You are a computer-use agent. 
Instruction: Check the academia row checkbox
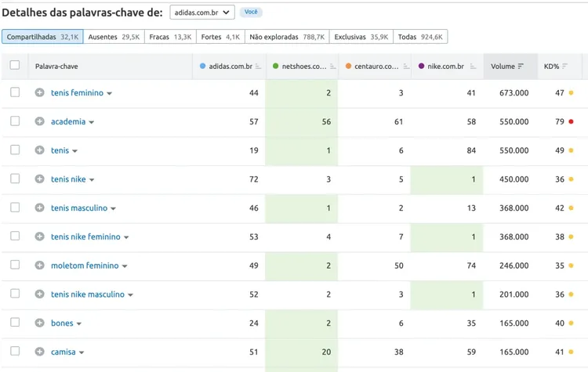(15, 121)
